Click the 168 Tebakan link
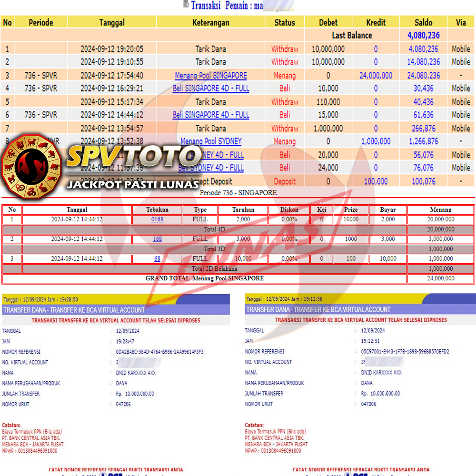 coord(157,239)
